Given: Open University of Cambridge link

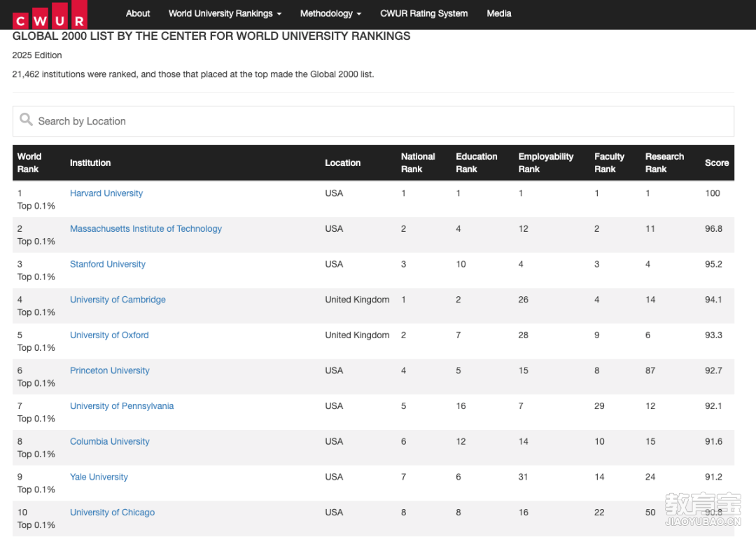Looking at the screenshot, I should tap(118, 300).
